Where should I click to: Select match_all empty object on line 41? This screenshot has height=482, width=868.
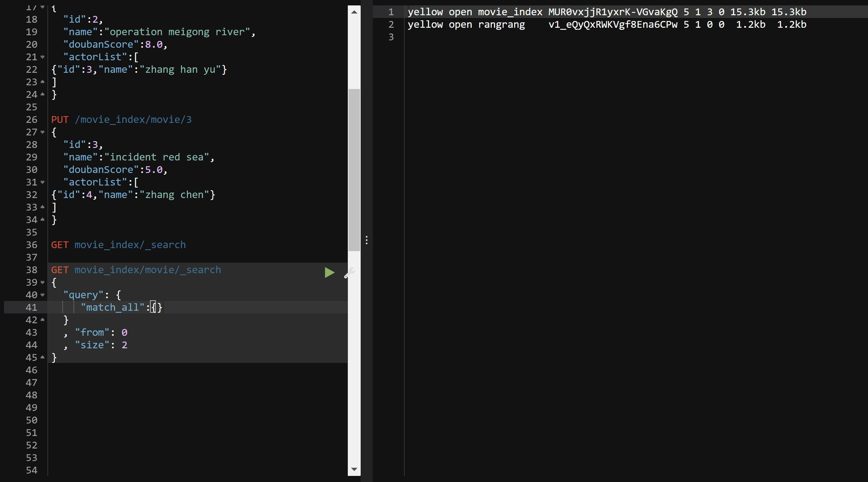(x=155, y=307)
